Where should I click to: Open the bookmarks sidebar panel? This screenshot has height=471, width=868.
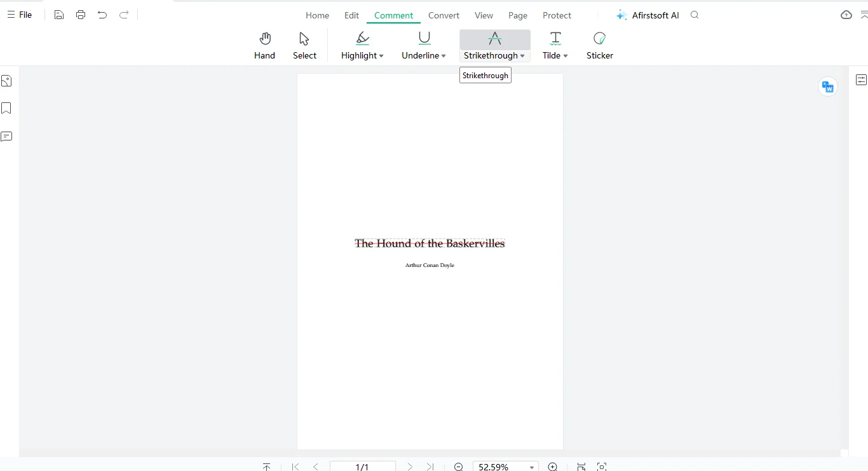click(6, 109)
